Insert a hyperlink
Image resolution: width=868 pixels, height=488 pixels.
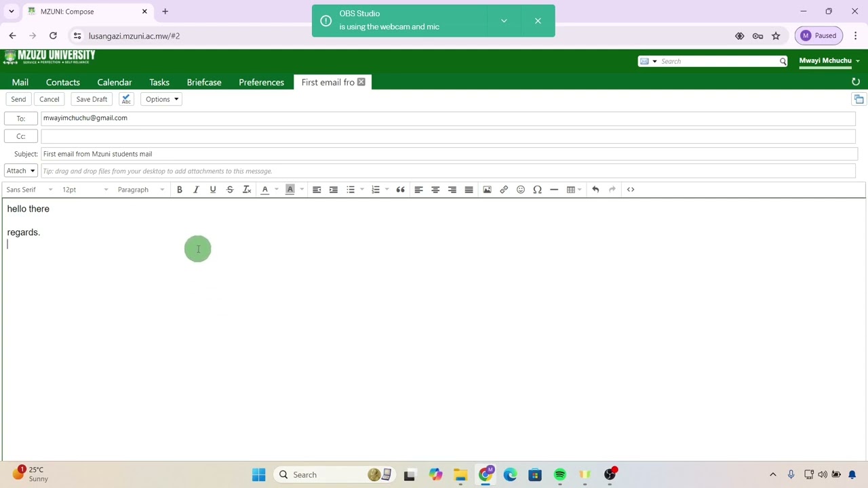[504, 190]
